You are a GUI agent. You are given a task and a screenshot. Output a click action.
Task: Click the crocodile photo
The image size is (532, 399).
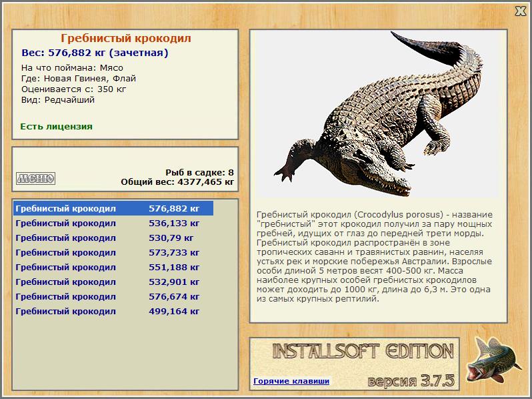378,113
